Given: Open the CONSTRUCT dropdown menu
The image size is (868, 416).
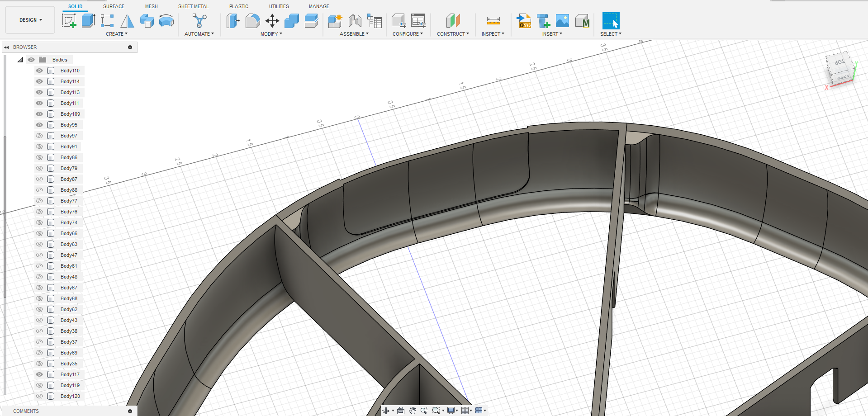Looking at the screenshot, I should (453, 34).
